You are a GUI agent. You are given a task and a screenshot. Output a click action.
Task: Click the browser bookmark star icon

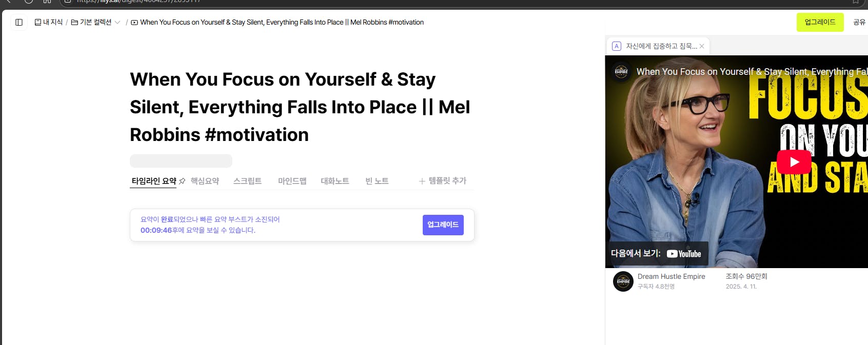pos(856,2)
